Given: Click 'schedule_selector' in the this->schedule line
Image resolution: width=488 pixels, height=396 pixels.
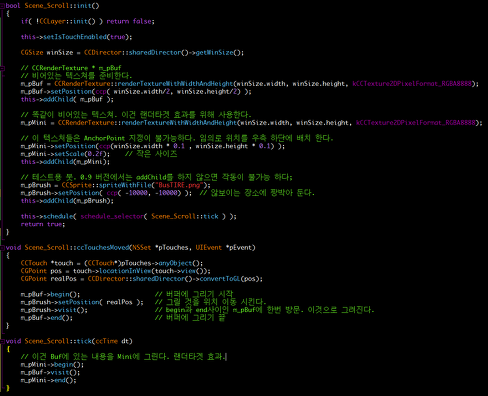Looking at the screenshot, I should [x=112, y=216].
